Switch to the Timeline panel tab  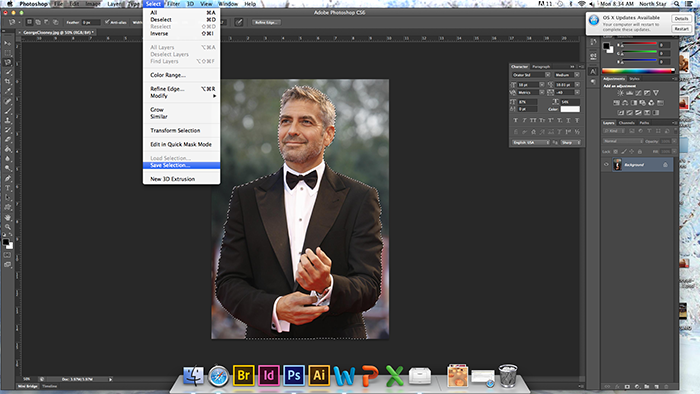[x=50, y=386]
